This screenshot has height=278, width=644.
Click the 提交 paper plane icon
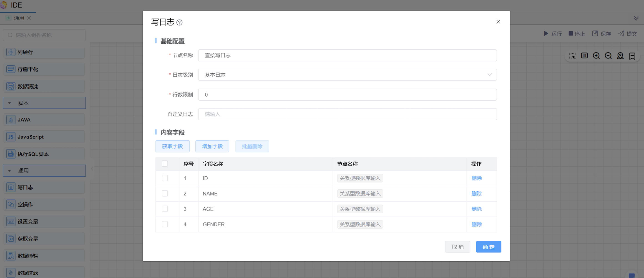621,33
